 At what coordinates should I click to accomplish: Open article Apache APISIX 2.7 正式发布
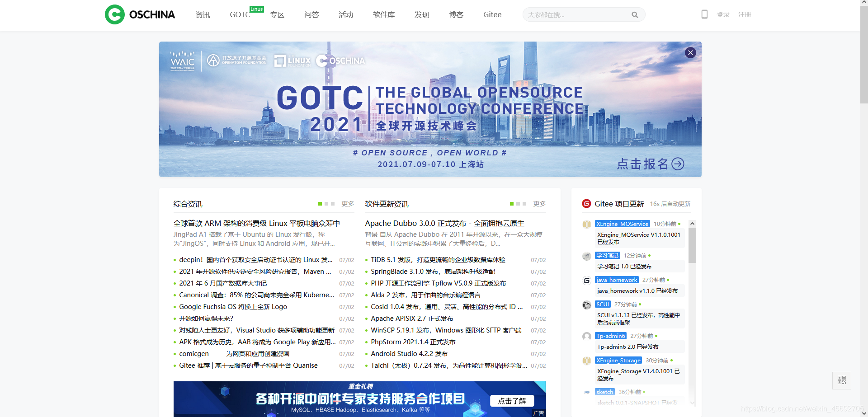412,319
